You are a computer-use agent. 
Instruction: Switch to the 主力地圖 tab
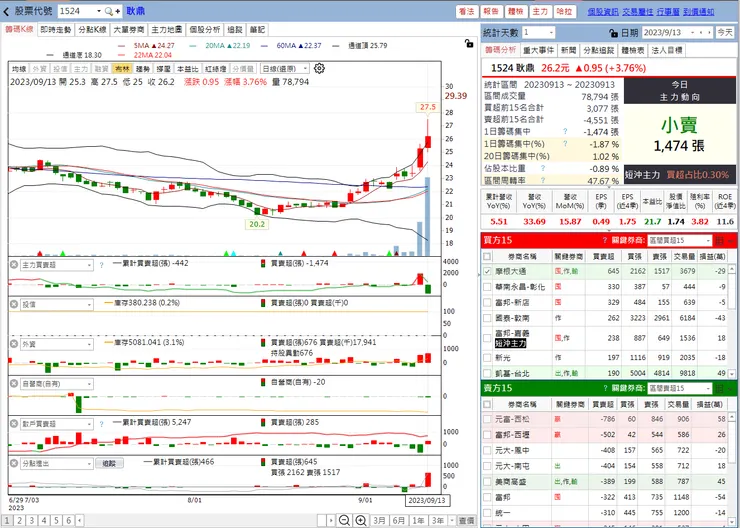(x=166, y=30)
